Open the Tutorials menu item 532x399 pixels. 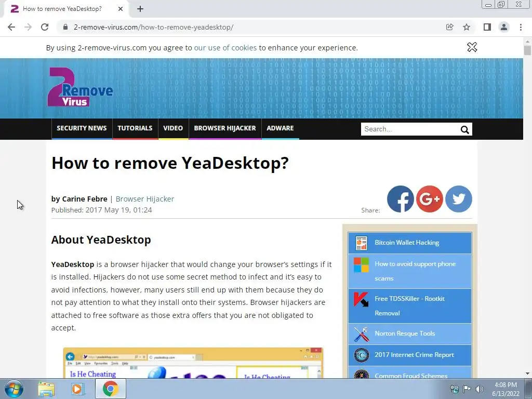pos(135,128)
